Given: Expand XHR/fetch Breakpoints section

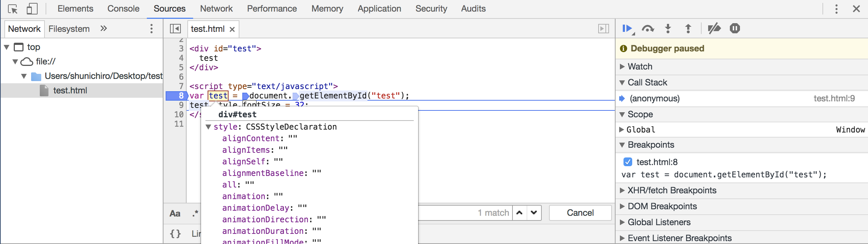Looking at the screenshot, I should [x=622, y=190].
